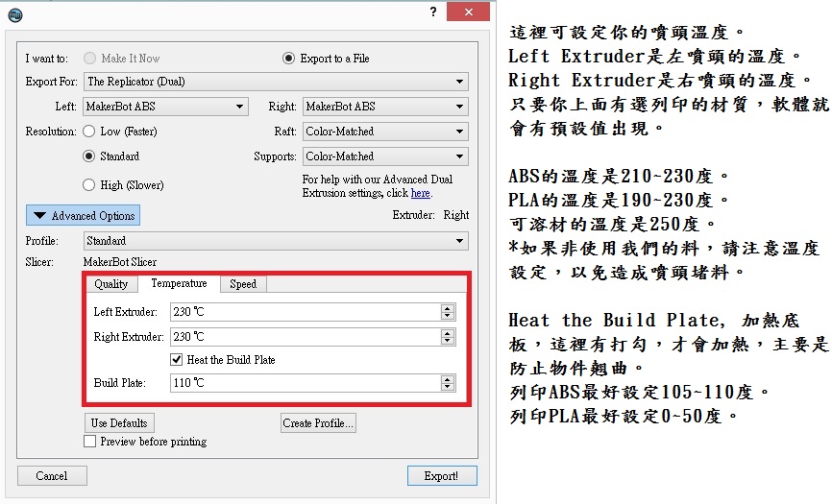Click the Export! button

[442, 476]
